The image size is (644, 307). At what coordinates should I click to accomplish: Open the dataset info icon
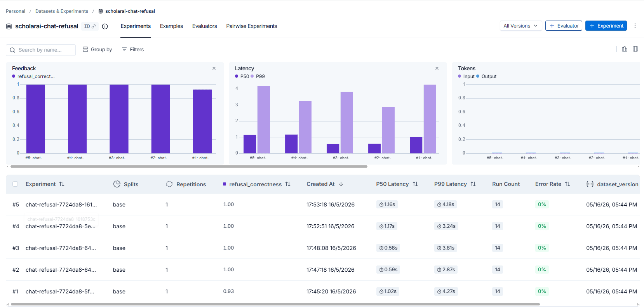pyautogui.click(x=105, y=26)
